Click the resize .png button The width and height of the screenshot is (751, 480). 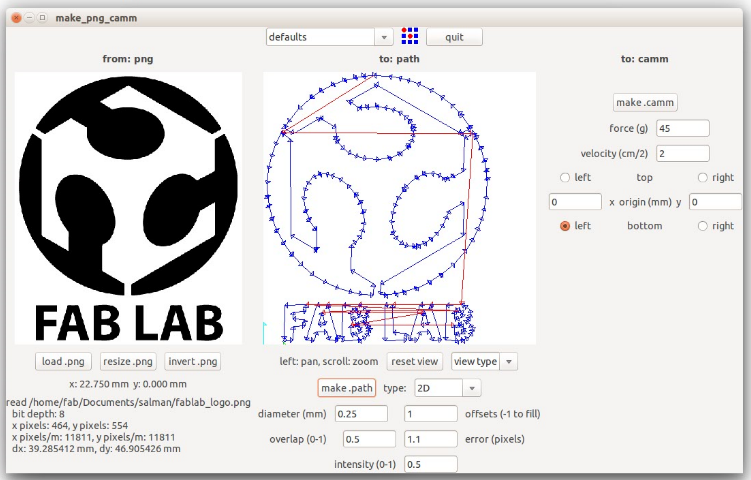[x=128, y=362]
